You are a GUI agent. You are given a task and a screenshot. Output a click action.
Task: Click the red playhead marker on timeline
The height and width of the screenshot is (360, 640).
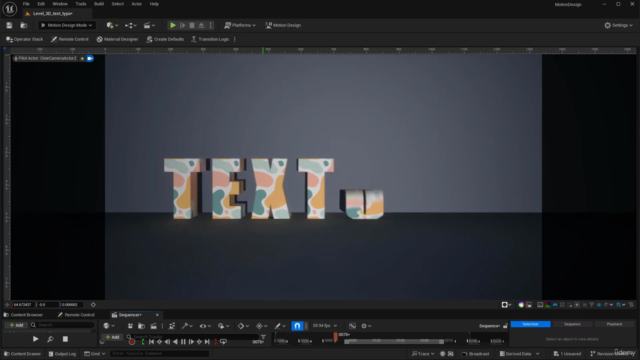(x=336, y=337)
